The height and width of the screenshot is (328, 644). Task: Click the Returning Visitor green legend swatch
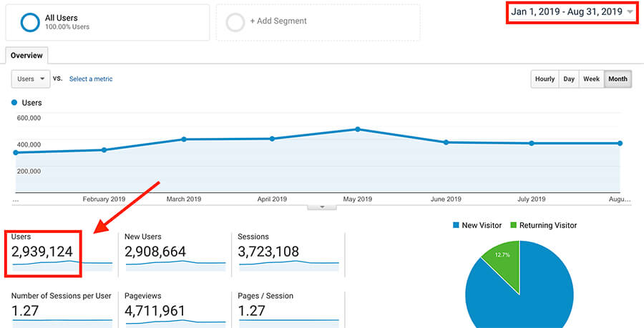coord(513,225)
